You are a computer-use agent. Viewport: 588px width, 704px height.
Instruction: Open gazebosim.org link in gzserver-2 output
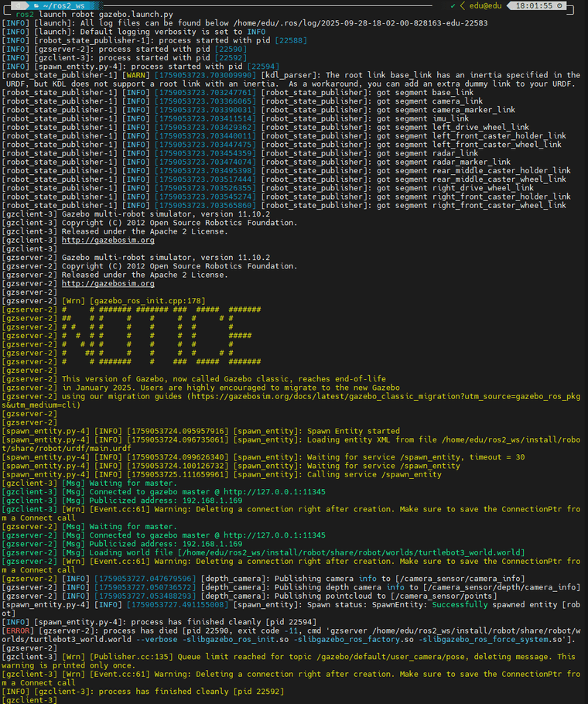[x=108, y=284]
